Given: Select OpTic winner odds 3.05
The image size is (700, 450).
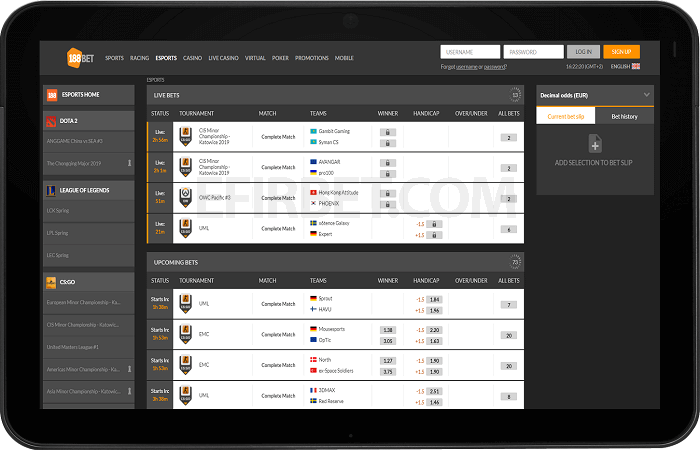Looking at the screenshot, I should coord(388,341).
